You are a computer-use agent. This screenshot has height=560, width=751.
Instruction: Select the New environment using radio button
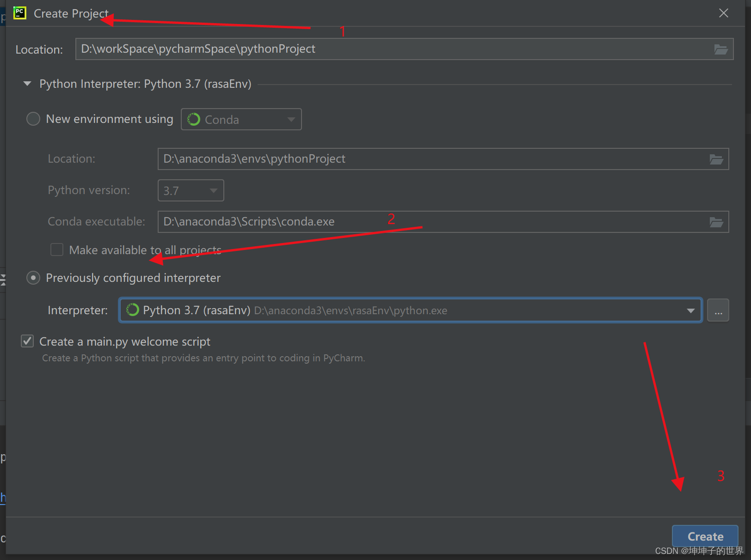pyautogui.click(x=33, y=119)
